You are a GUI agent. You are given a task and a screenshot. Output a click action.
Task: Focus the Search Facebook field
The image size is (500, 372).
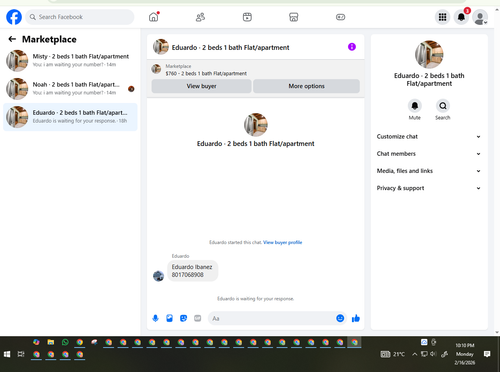(x=80, y=17)
